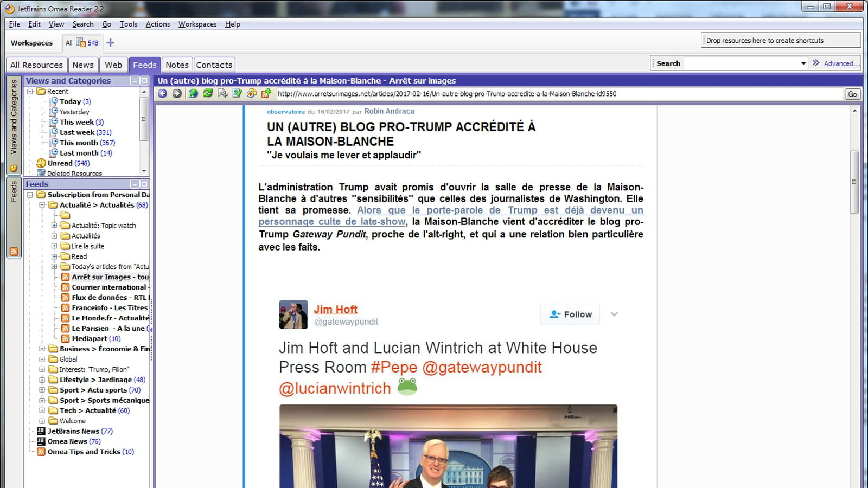Open the tweet options chevron menu
The image size is (868, 488).
(x=614, y=314)
